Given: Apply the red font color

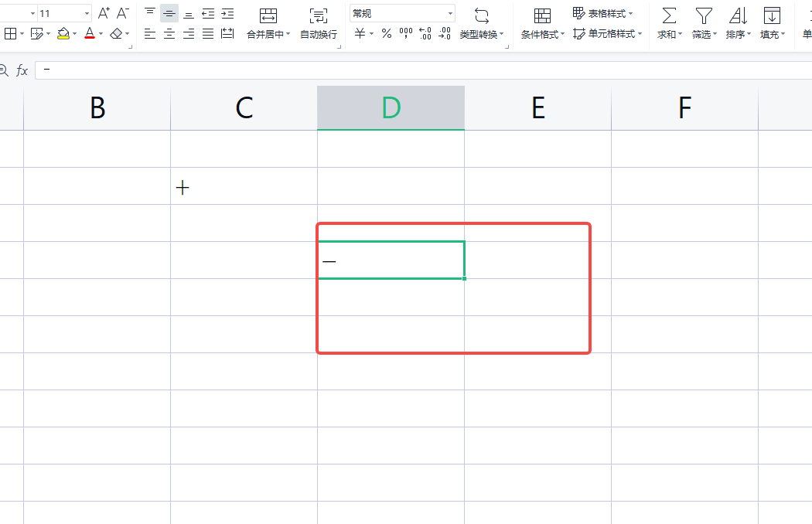Looking at the screenshot, I should click(90, 33).
